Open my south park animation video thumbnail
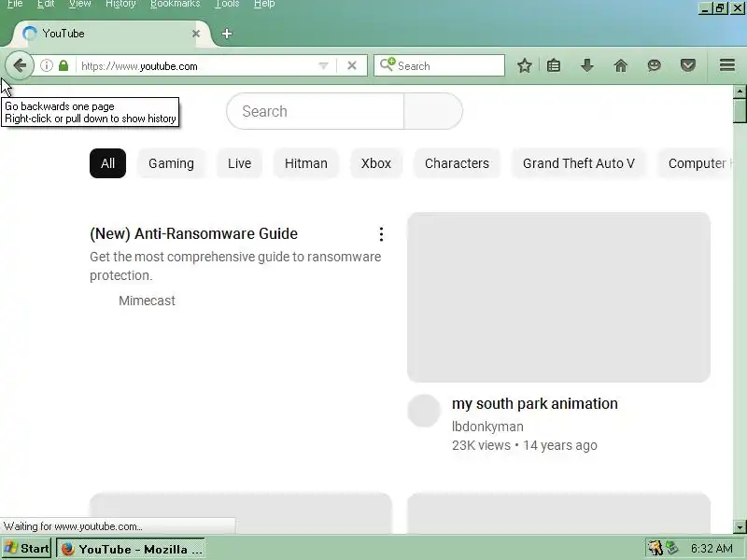Image resolution: width=747 pixels, height=560 pixels. coord(558,297)
